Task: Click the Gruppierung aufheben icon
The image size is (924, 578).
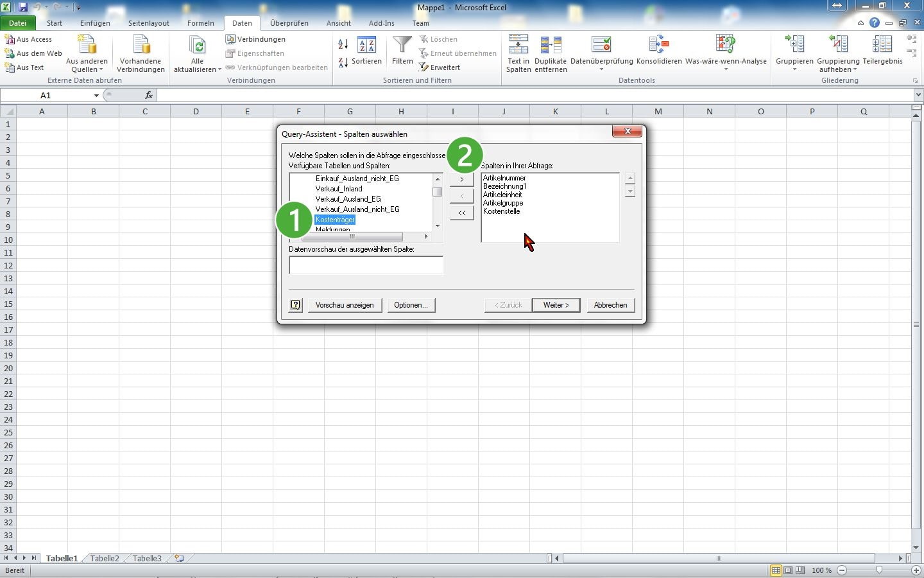Action: 838,44
